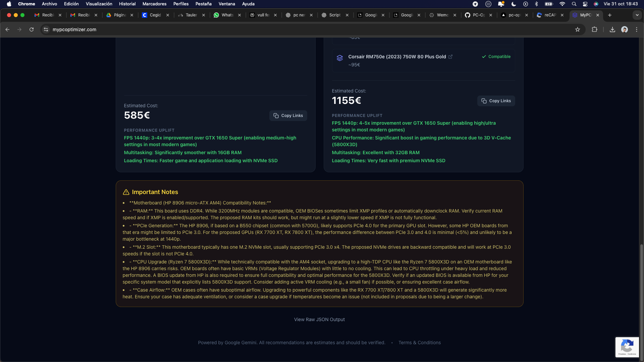
Task: Toggle Focus mode moon icon
Action: pyautogui.click(x=514, y=4)
